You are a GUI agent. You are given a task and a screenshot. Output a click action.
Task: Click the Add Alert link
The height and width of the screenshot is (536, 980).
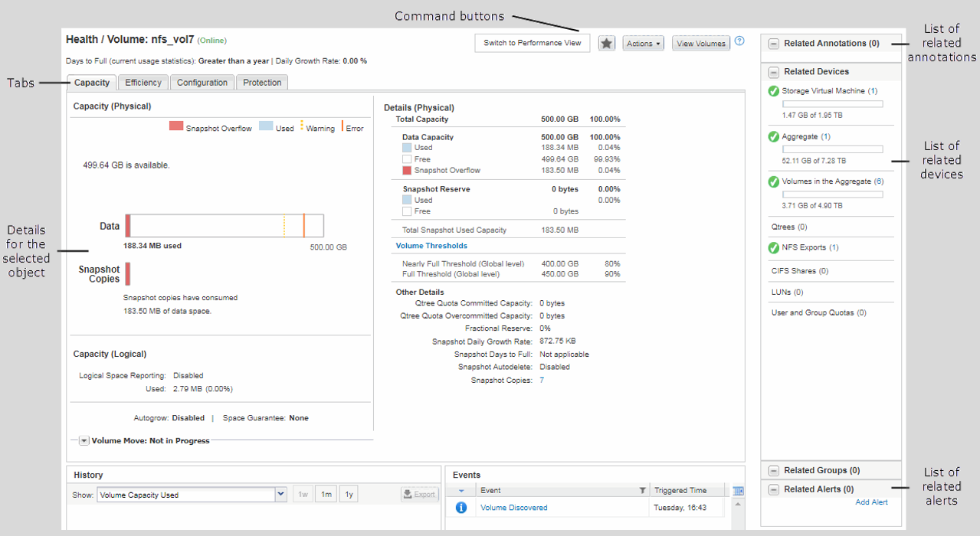point(871,502)
